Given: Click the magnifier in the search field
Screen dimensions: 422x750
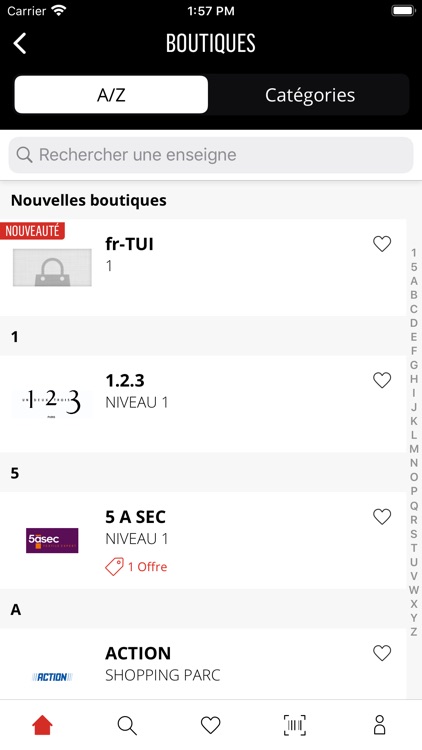Looking at the screenshot, I should (24, 154).
